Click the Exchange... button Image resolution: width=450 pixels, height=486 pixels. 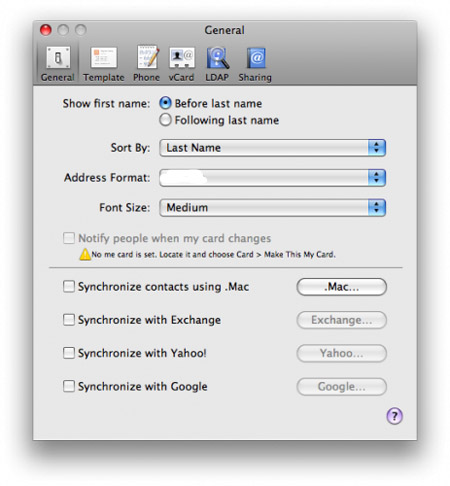click(342, 320)
